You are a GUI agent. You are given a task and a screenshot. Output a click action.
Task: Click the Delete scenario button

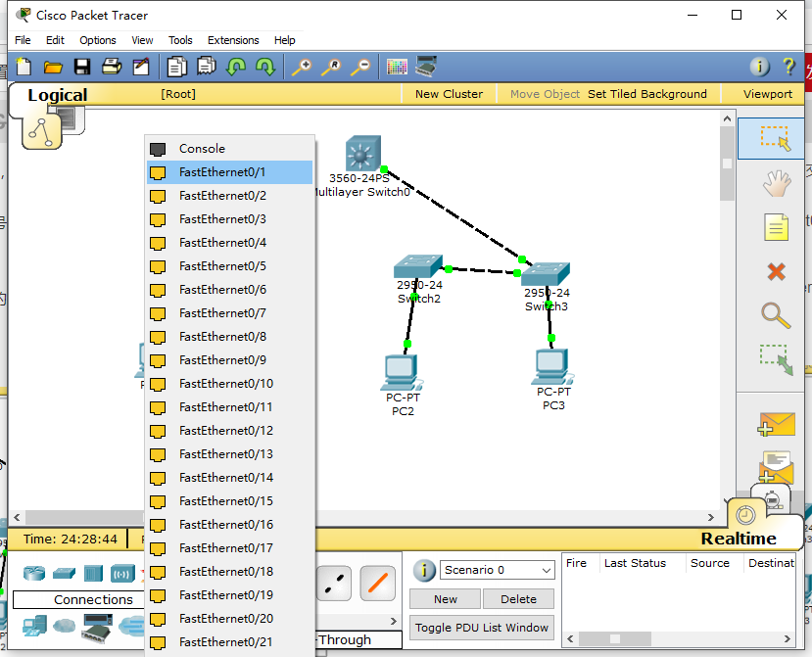(518, 599)
